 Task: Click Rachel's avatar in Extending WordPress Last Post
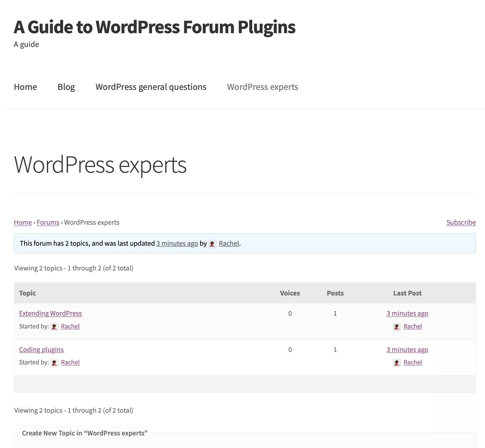pos(397,327)
